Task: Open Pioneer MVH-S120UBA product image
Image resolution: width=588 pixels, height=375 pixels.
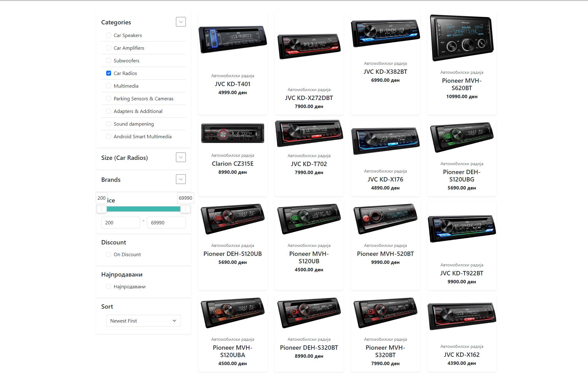Action: tap(233, 313)
